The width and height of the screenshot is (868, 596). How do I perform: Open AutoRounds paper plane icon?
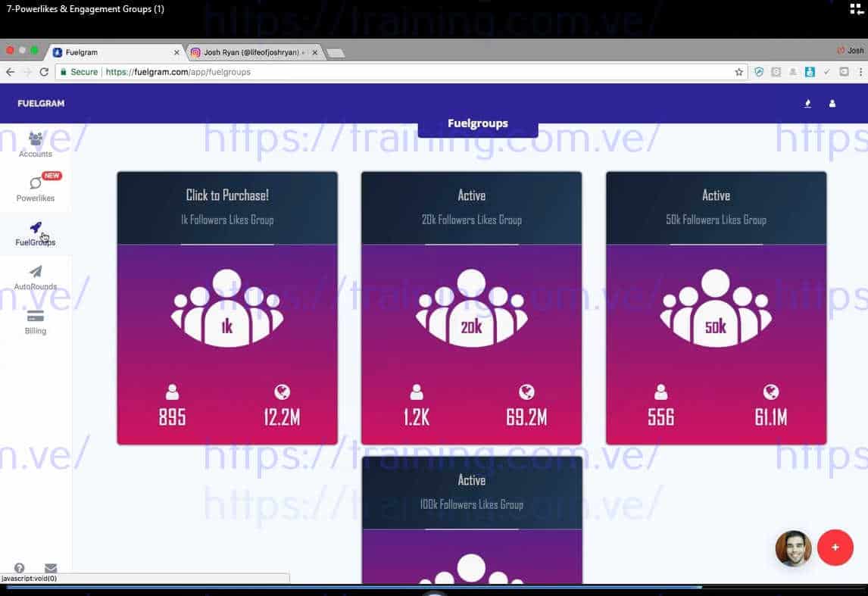click(x=36, y=272)
